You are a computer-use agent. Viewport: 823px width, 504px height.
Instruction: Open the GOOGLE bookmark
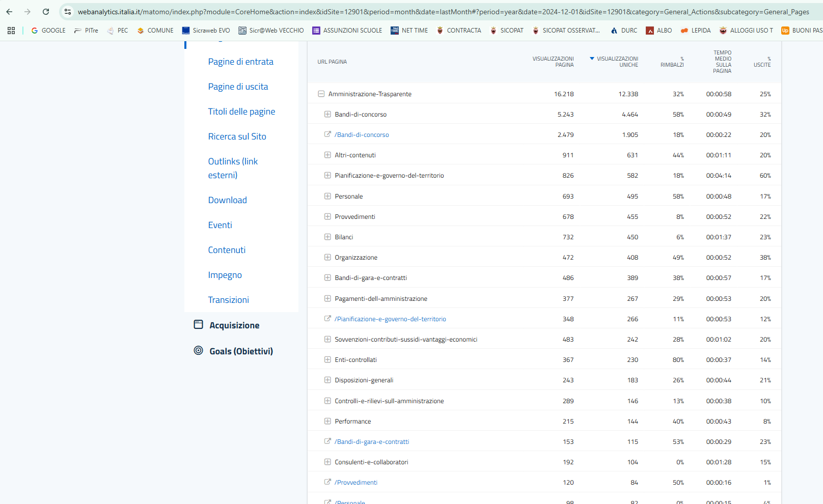(x=48, y=31)
